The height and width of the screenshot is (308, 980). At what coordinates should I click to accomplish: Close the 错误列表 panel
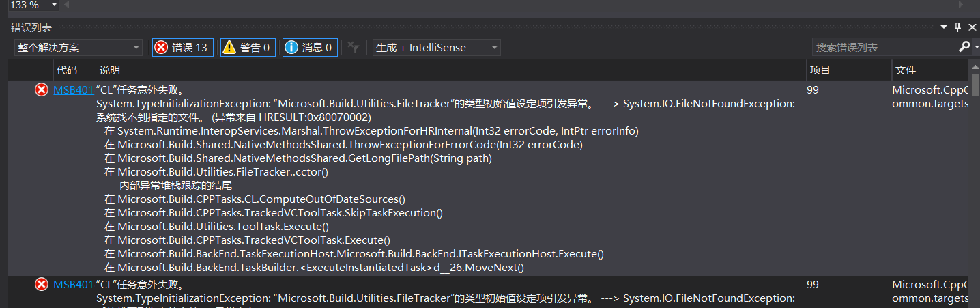972,27
